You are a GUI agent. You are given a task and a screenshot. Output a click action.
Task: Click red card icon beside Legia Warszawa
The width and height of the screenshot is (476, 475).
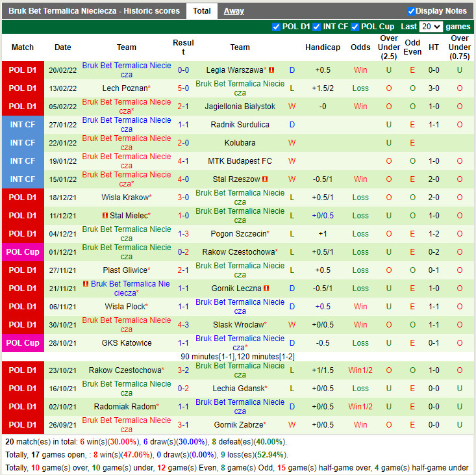[272, 70]
